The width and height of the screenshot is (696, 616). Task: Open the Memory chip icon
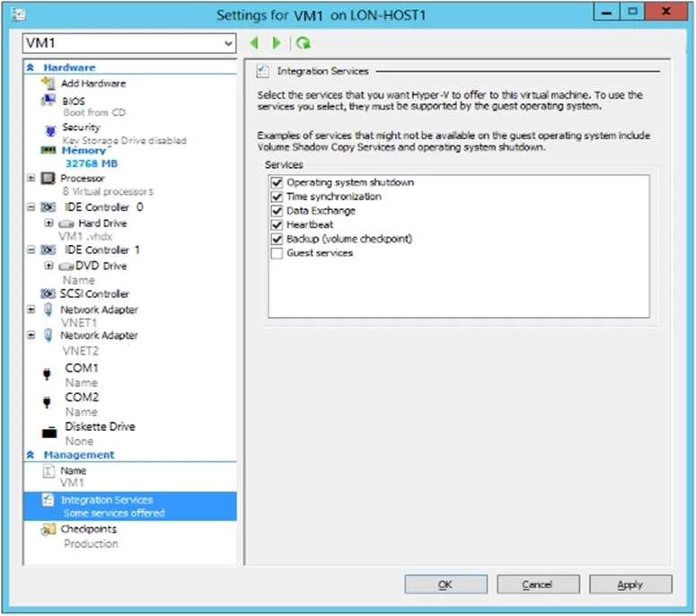pos(48,150)
